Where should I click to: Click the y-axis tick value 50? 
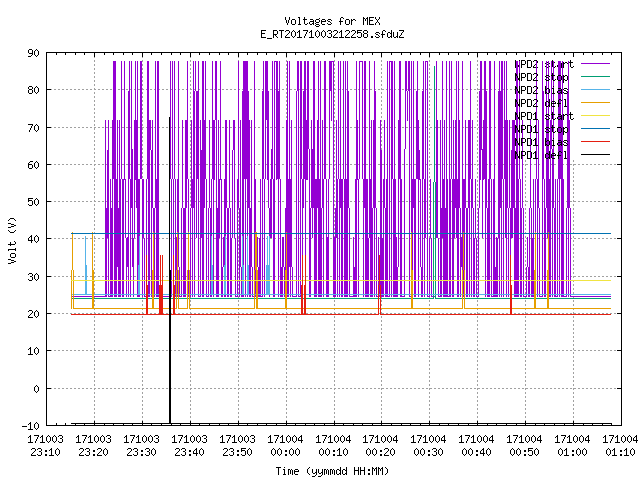pos(33,202)
